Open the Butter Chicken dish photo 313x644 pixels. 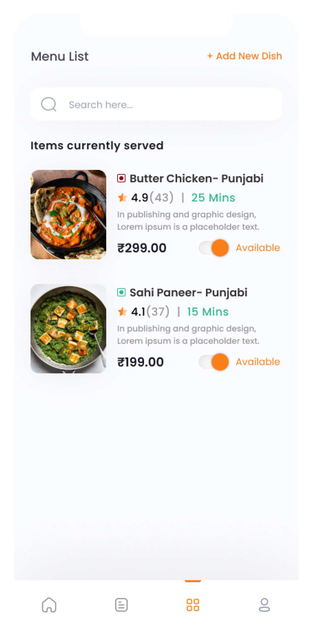[68, 214]
